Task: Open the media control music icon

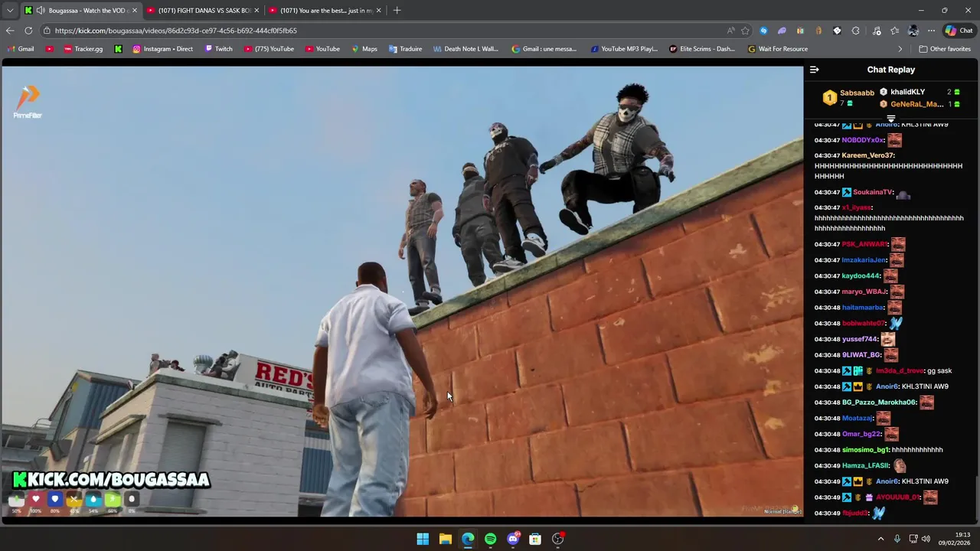Action: click(876, 31)
